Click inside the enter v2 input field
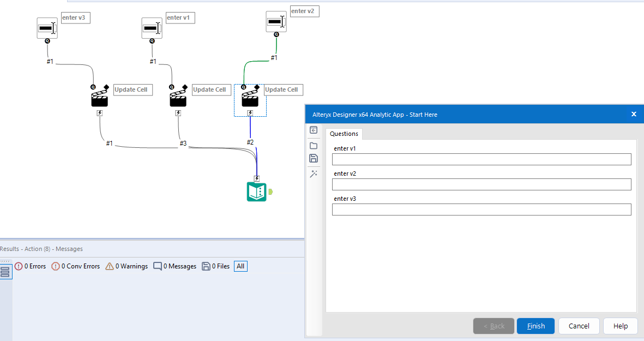The image size is (644, 341). coord(482,184)
